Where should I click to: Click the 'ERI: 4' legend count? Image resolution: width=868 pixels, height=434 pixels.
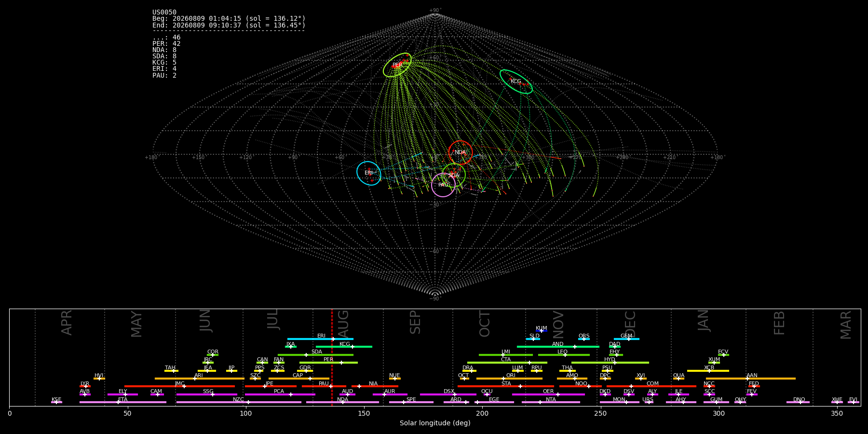click(164, 69)
